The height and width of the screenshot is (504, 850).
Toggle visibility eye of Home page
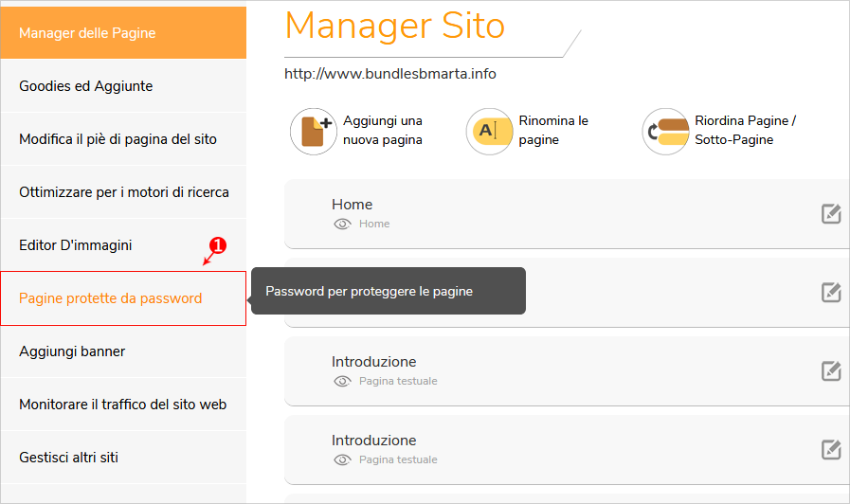342,224
